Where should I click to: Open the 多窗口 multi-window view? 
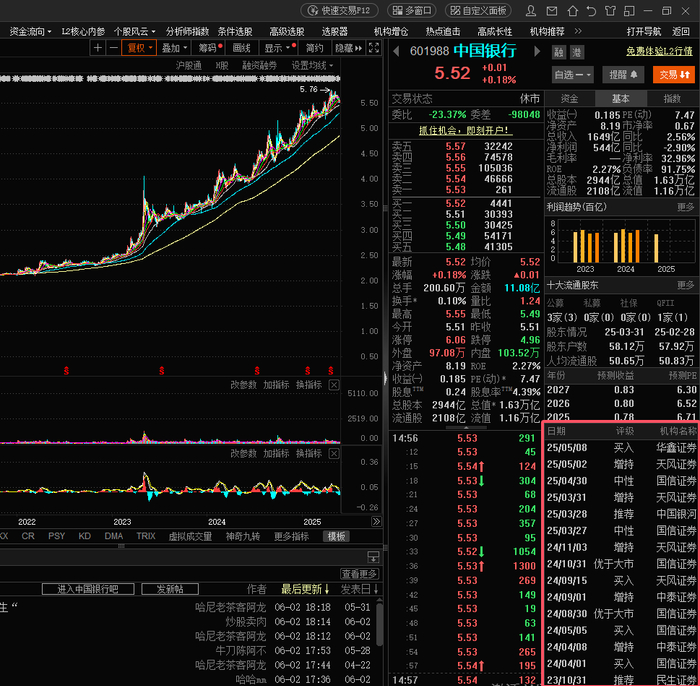[412, 10]
